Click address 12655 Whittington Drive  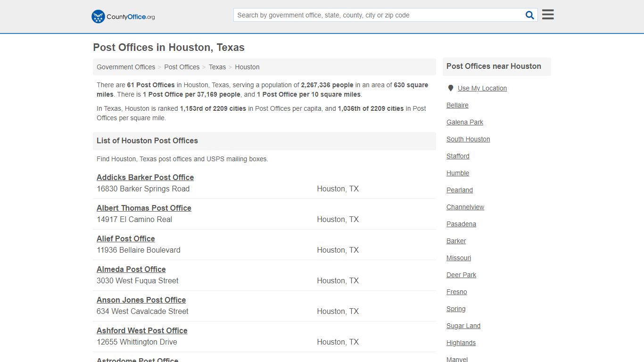tap(137, 342)
